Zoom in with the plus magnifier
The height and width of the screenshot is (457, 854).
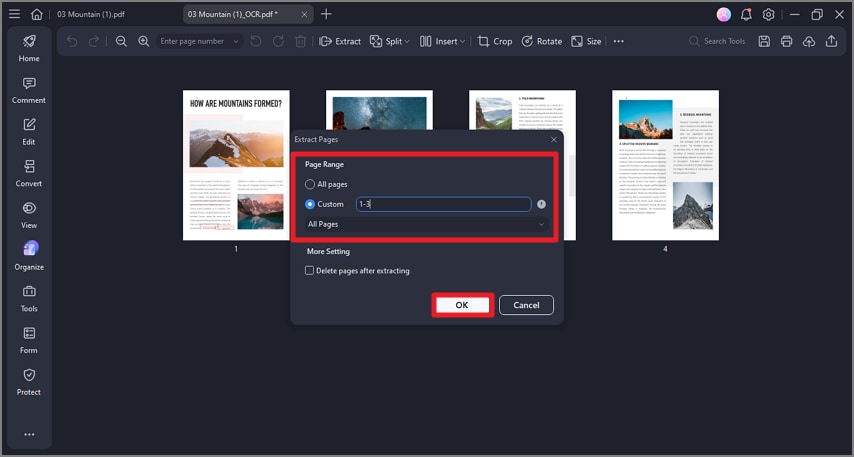(143, 41)
